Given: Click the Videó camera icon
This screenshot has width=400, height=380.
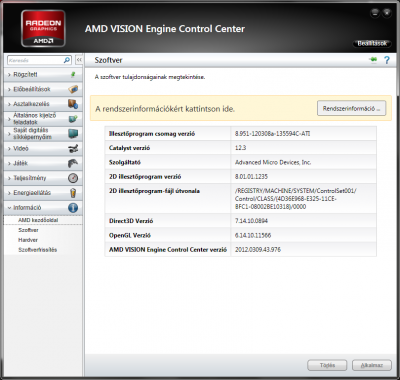Looking at the screenshot, I should [x=73, y=148].
